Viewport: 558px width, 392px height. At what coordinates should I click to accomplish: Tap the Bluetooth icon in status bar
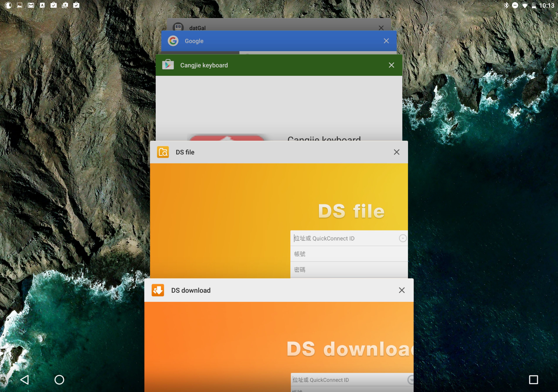click(506, 5)
